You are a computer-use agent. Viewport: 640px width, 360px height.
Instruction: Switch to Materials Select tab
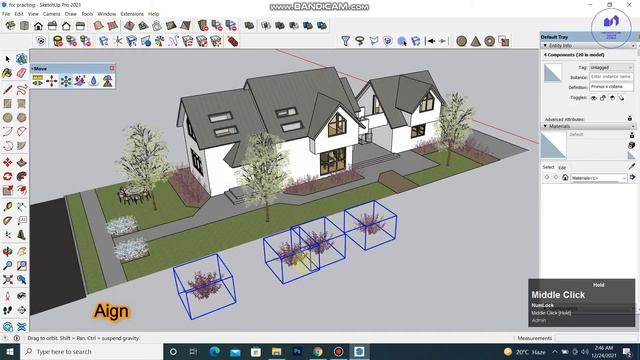point(548,167)
